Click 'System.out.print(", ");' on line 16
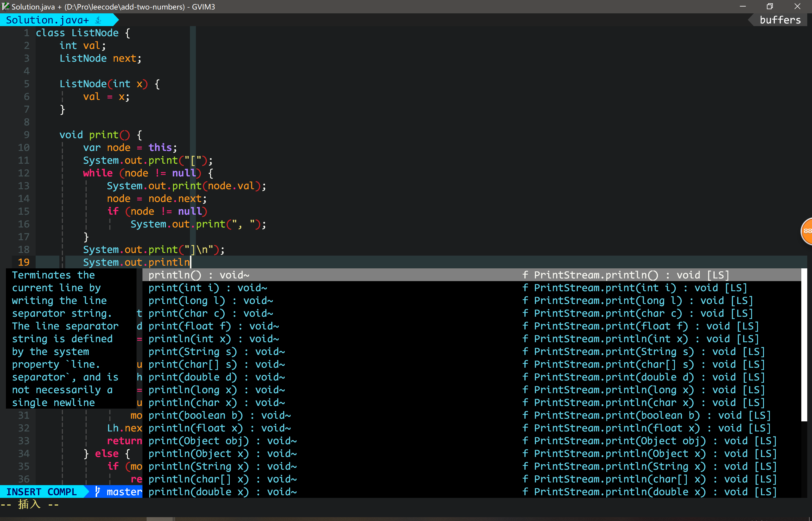Screen dimensions: 812x521 (199, 224)
